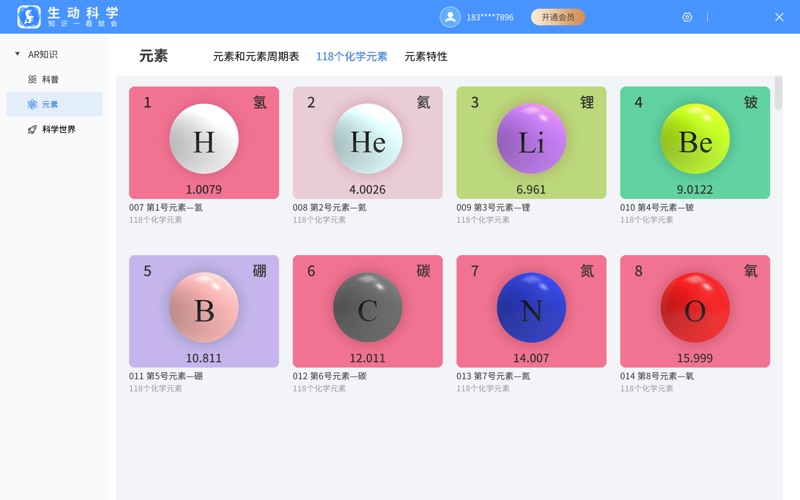Click 118个化学元素 subtitle under 氧 card

tap(646, 388)
